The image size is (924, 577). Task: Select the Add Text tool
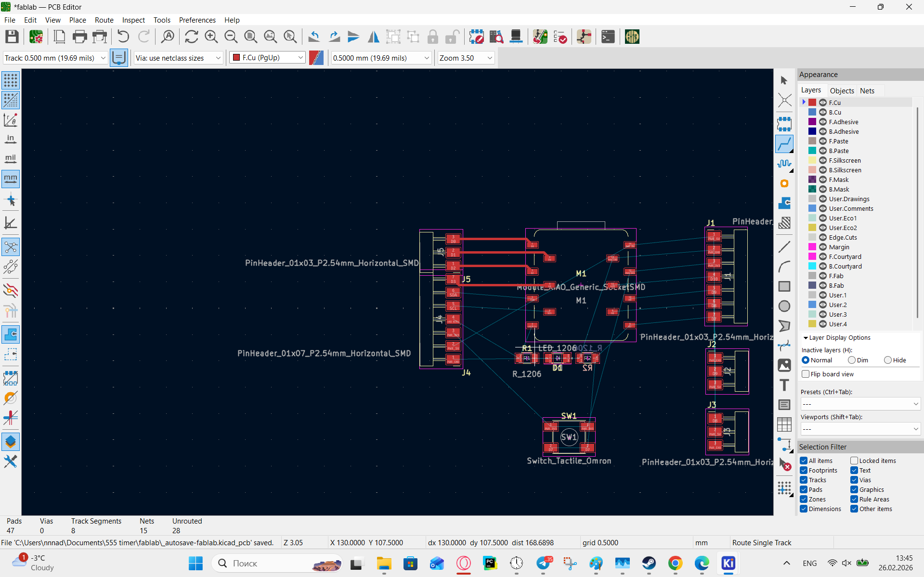(784, 385)
